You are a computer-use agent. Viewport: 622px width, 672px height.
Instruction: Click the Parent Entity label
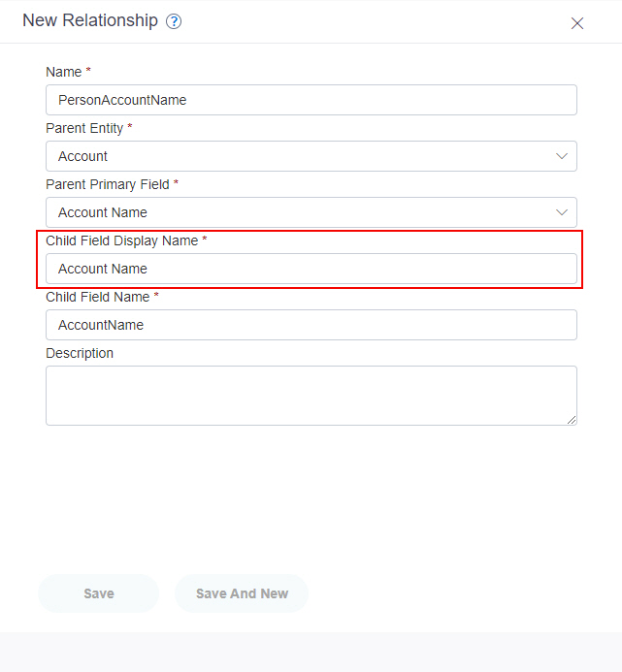[84, 128]
